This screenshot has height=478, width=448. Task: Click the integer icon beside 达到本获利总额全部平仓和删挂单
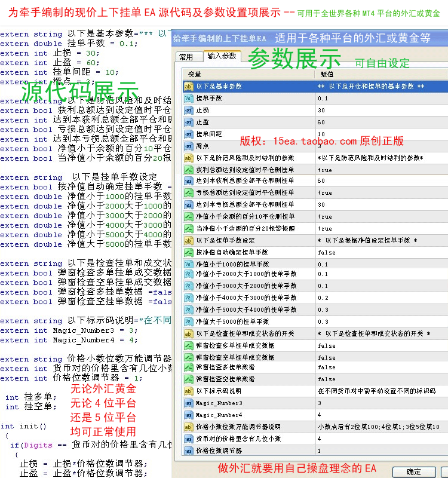(188, 181)
